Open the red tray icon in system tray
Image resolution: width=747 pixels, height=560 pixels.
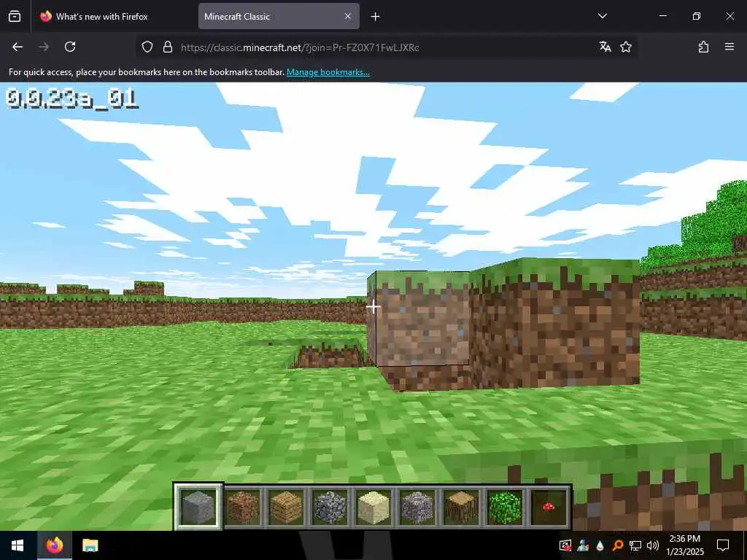(565, 545)
